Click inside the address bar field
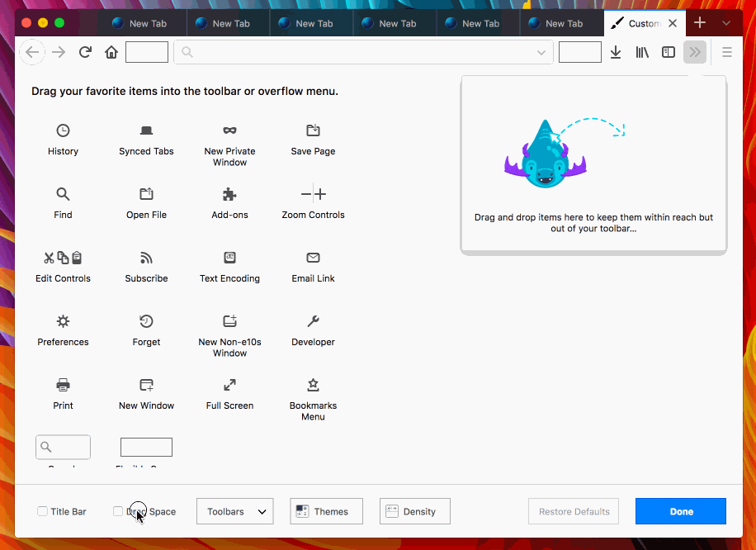Screen dimensions: 756x550 [x=363, y=52]
